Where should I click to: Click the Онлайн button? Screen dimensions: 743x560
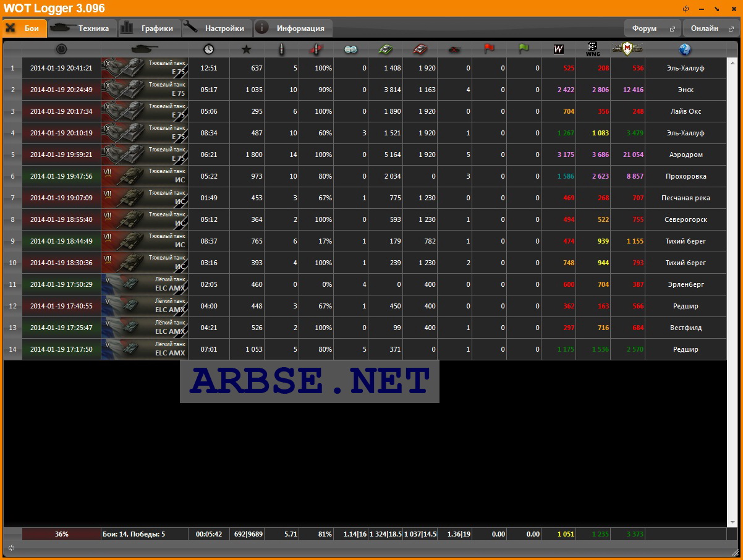tap(711, 28)
